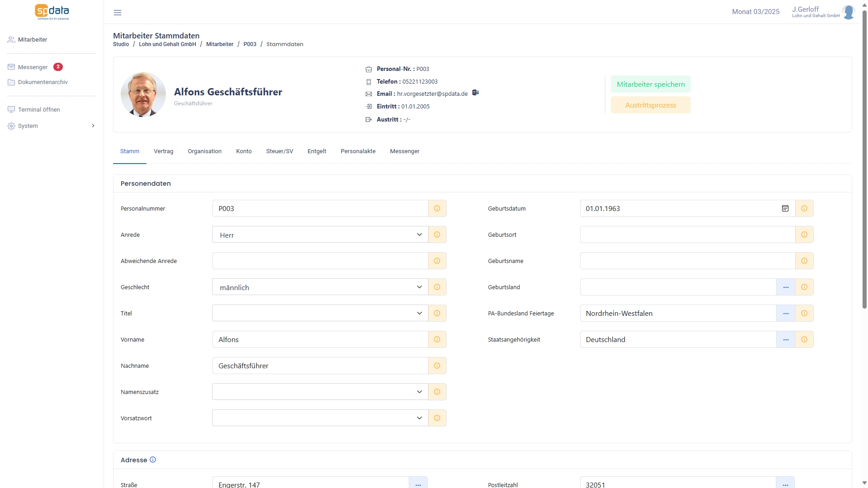Open the Geschlecht dropdown

(x=320, y=287)
